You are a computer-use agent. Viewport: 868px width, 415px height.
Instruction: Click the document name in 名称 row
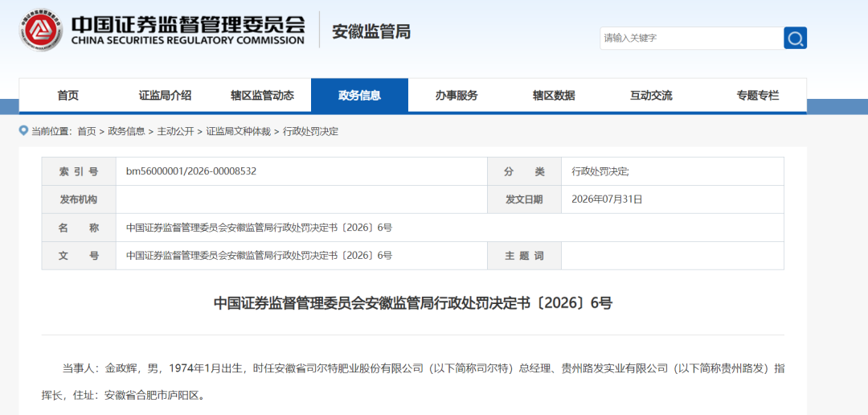pyautogui.click(x=259, y=228)
